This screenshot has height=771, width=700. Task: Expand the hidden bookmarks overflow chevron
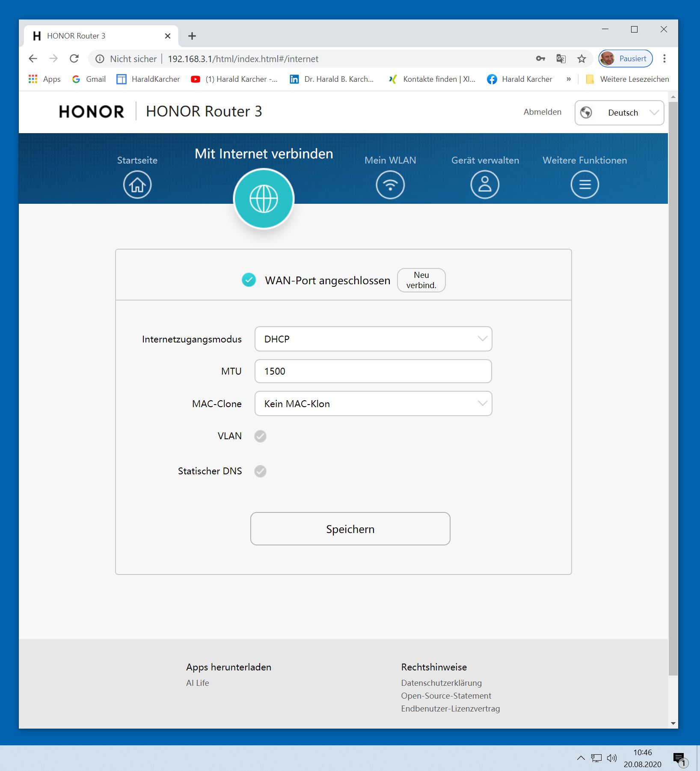point(568,79)
